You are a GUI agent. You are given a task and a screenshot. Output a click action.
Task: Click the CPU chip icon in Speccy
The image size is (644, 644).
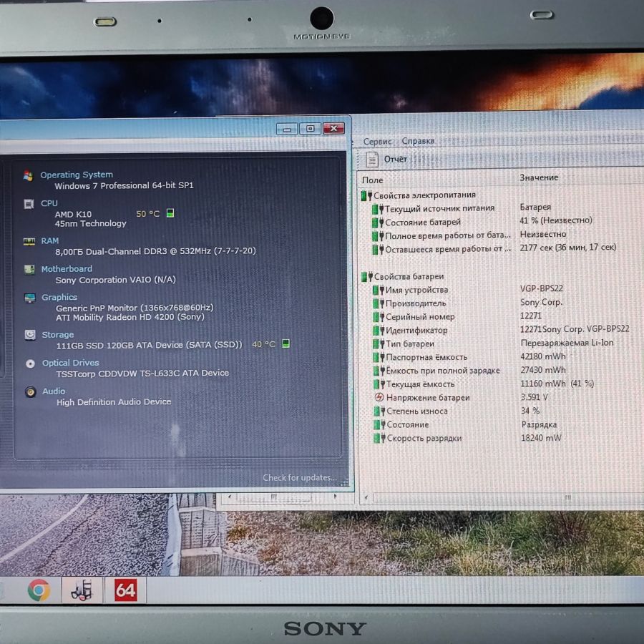(x=29, y=204)
